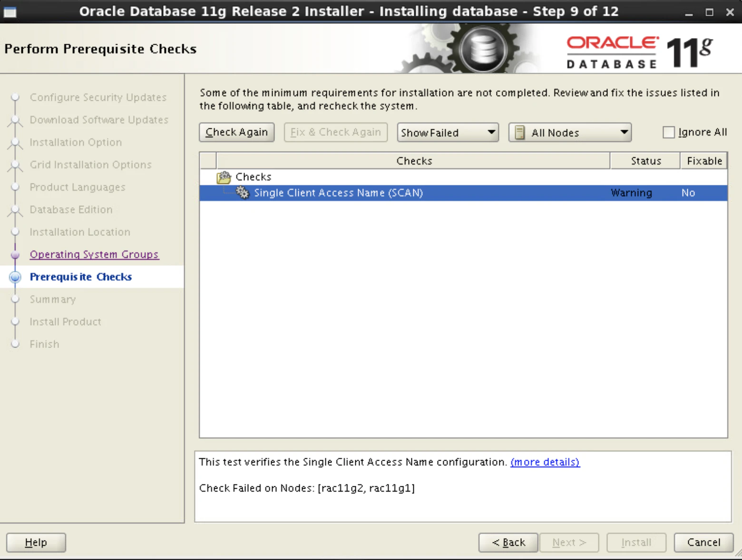Select the Checks folder icon
742x560 pixels.
[224, 177]
